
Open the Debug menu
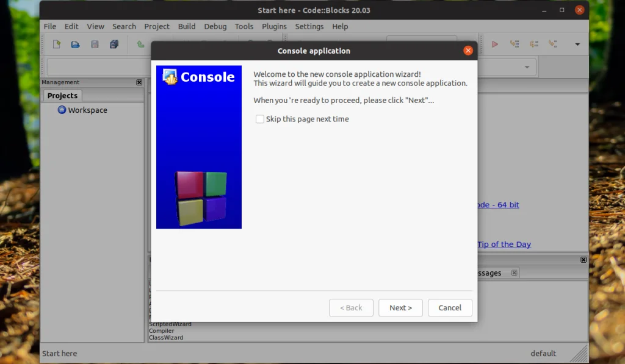pyautogui.click(x=215, y=26)
